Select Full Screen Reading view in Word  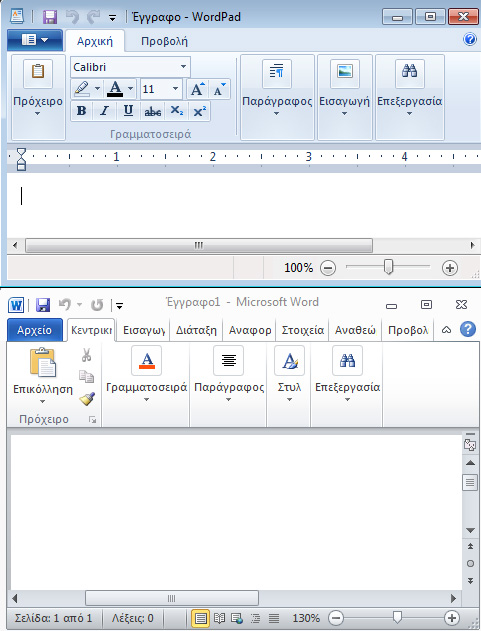(219, 618)
